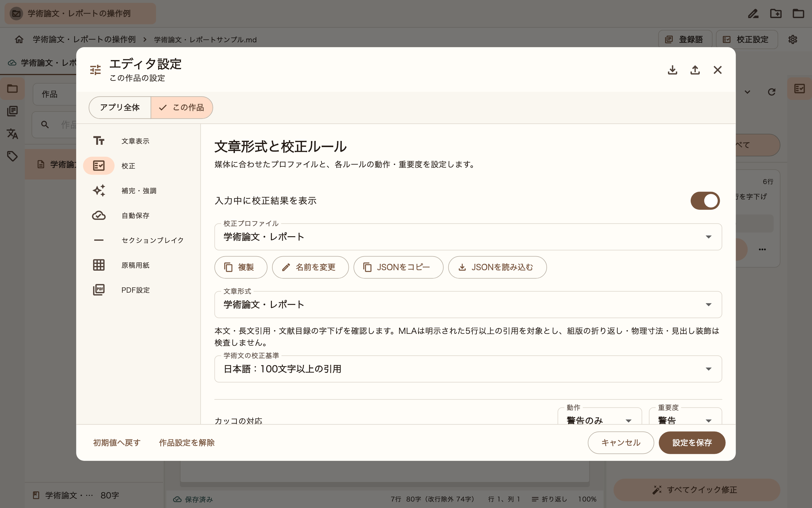Click the translate icon in the left sidebar
The height and width of the screenshot is (508, 812).
click(x=12, y=133)
